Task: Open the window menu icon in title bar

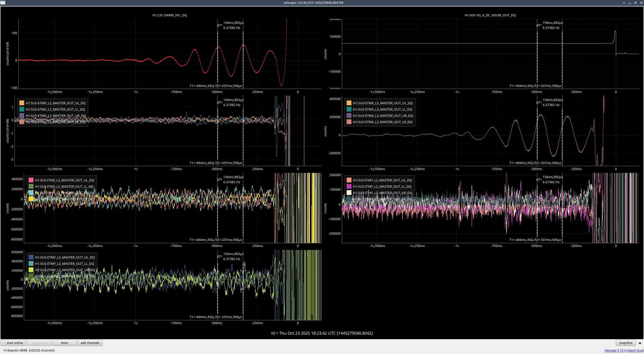Action: [3, 3]
